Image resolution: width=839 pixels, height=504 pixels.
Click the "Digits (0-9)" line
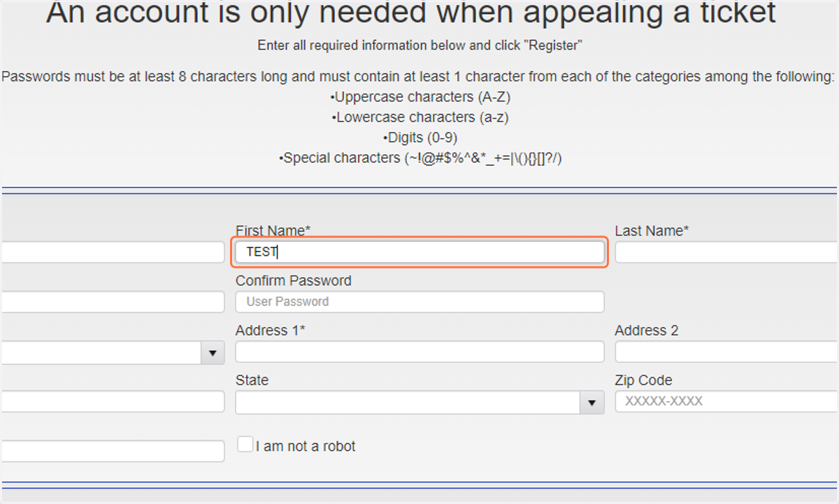tap(420, 138)
